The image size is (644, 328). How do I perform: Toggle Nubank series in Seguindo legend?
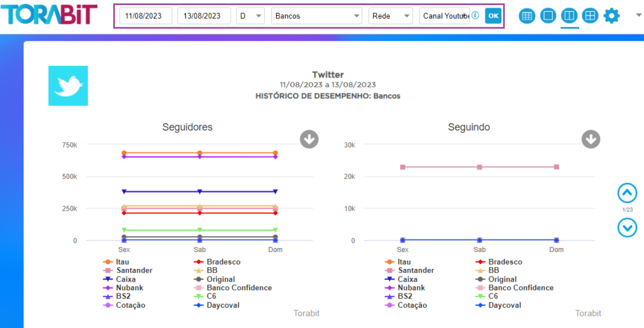point(404,288)
